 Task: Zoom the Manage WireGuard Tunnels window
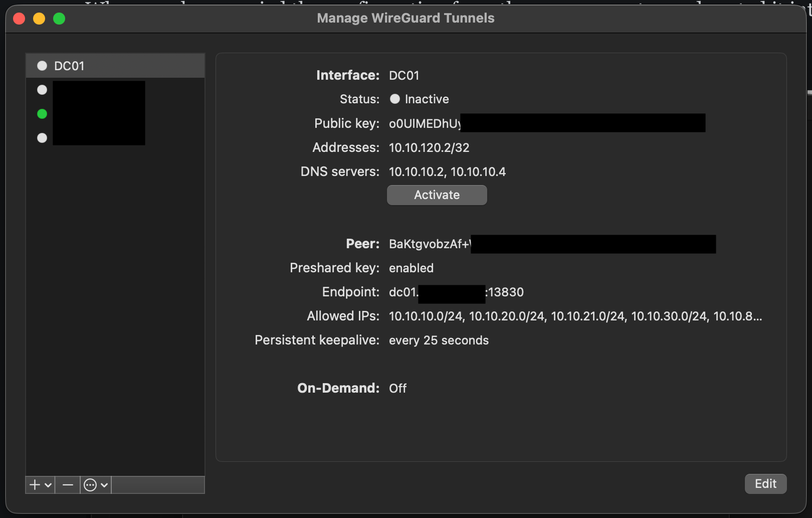coord(59,18)
